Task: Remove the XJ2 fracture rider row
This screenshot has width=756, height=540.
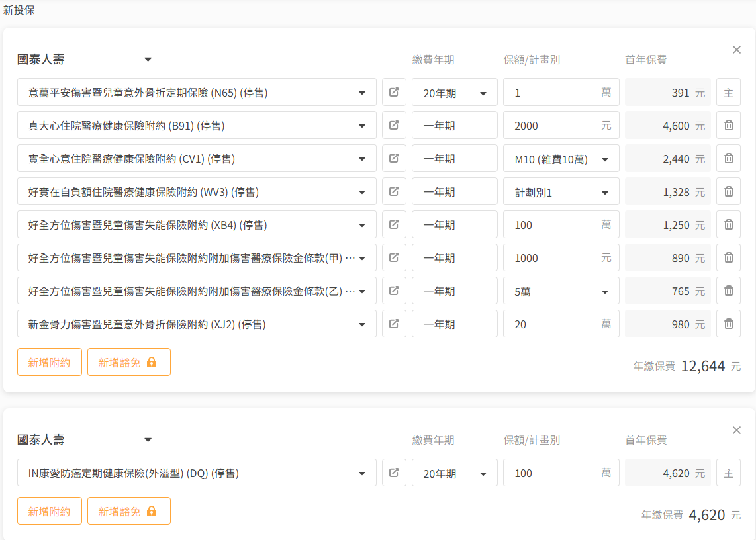Action: 728,324
